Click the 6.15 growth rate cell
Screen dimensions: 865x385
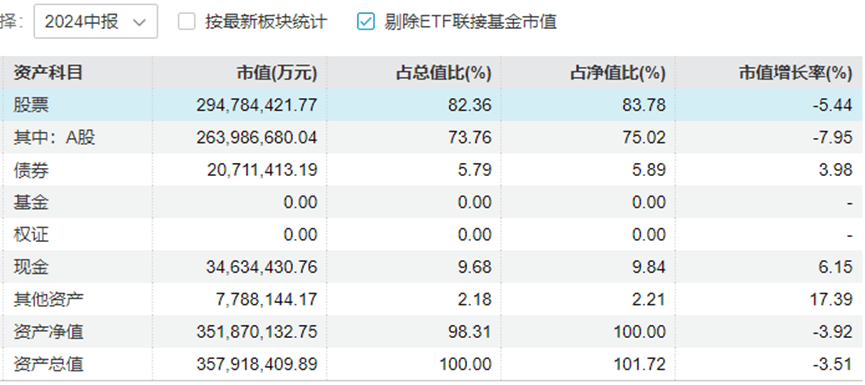pyautogui.click(x=836, y=268)
